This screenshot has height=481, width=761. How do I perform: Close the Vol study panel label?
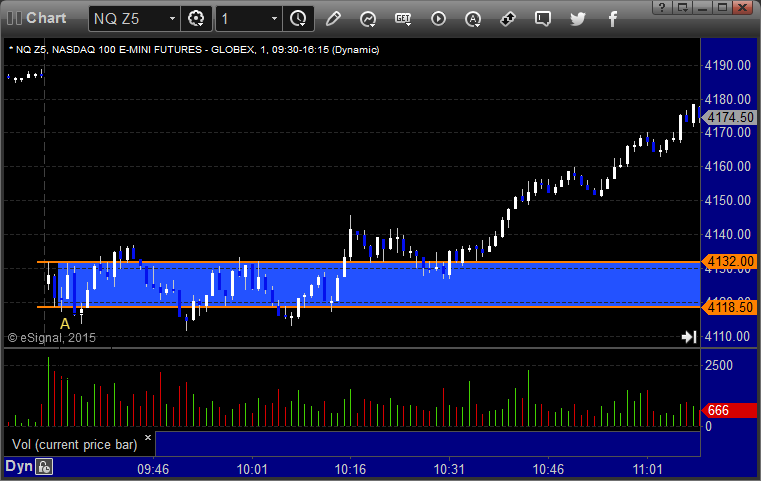point(148,437)
